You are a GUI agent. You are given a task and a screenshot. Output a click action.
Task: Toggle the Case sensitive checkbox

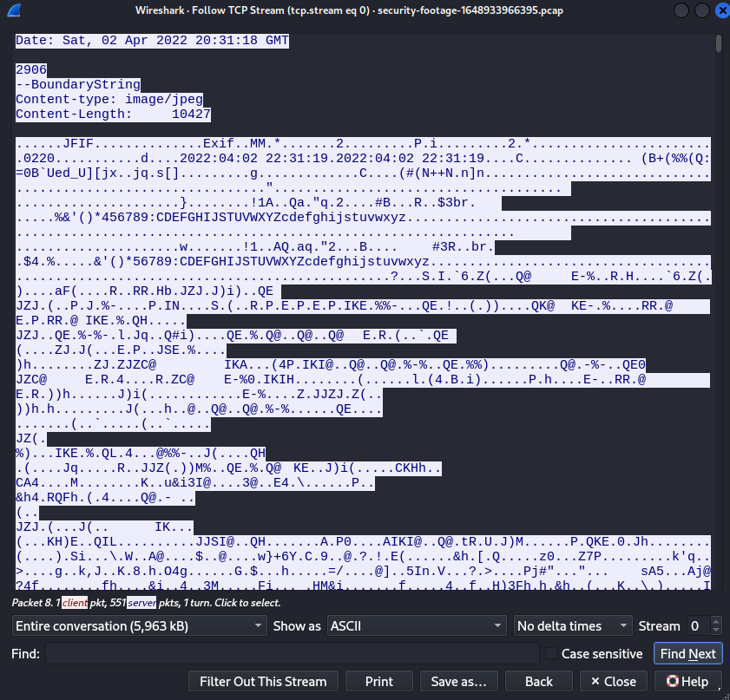point(551,653)
